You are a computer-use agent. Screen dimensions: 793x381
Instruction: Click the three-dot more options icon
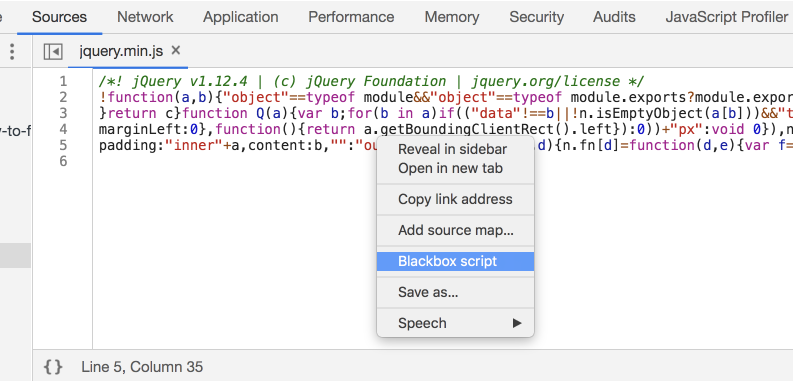pos(12,51)
